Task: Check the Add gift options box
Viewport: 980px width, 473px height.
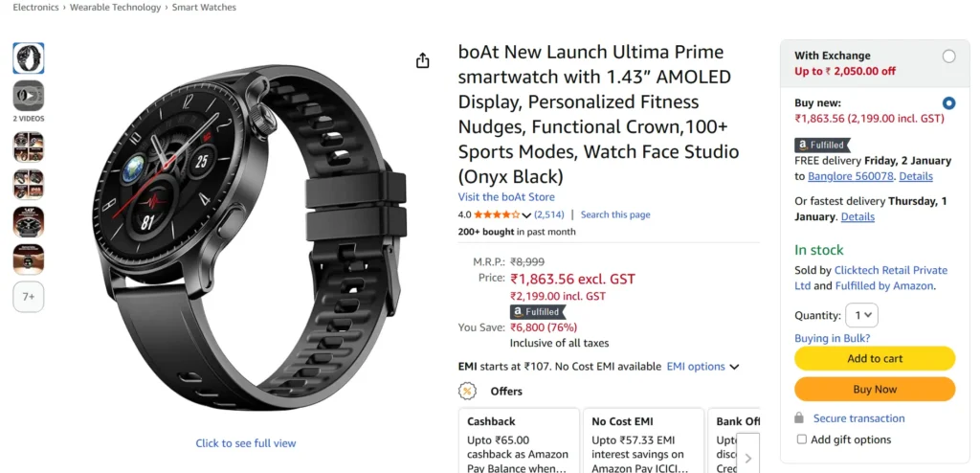Action: (x=802, y=439)
